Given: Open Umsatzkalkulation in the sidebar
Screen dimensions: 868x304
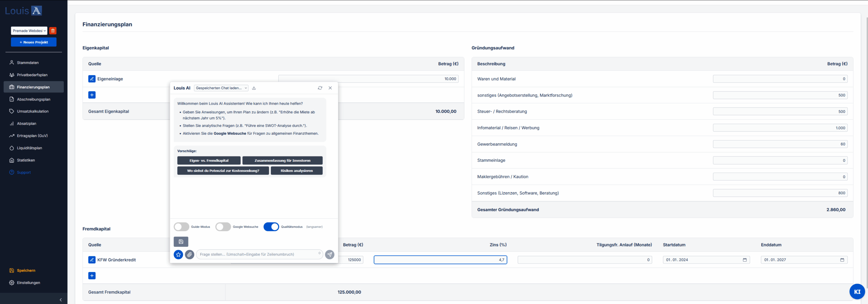Looking at the screenshot, I should point(33,111).
